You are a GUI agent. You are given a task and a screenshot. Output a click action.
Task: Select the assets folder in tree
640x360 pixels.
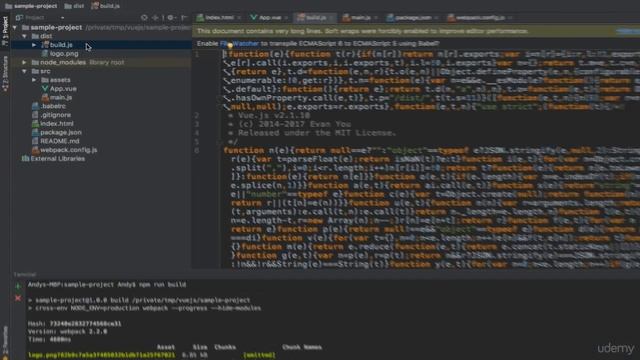click(x=60, y=80)
